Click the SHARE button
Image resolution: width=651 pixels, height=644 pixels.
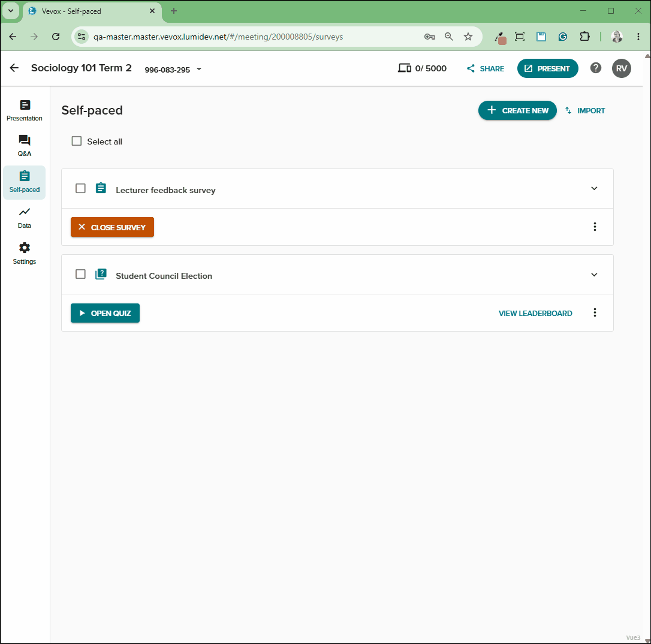486,68
